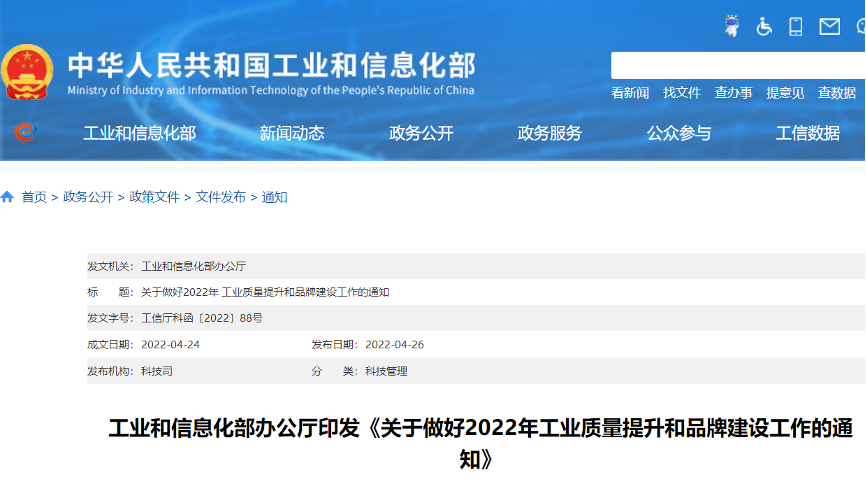Select the 提意见 search category
The height and width of the screenshot is (499, 866).
pyautogui.click(x=785, y=93)
